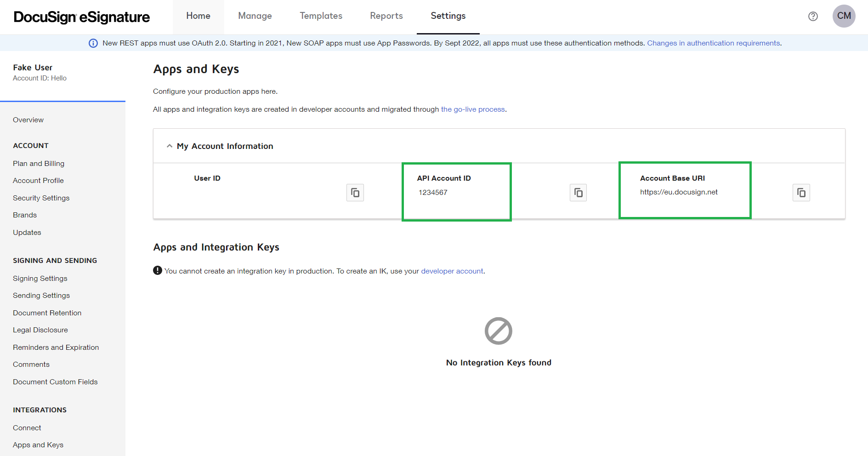Viewport: 868px width, 456px height.
Task: Copy the User ID value
Action: (355, 193)
